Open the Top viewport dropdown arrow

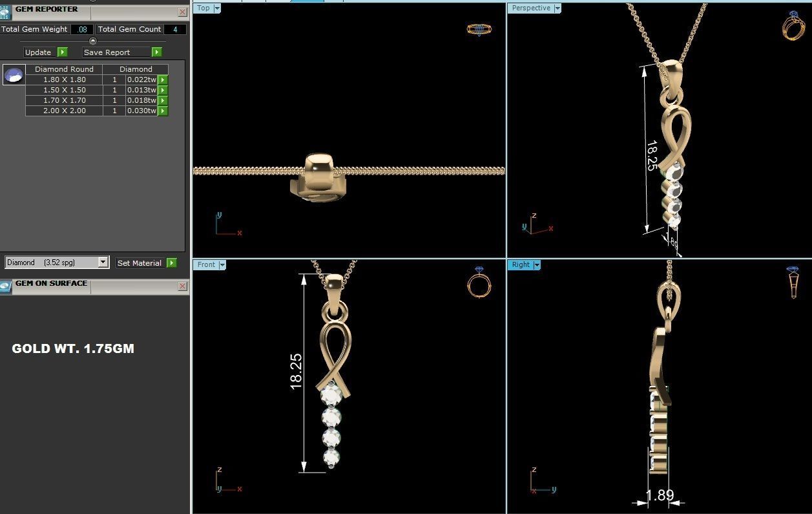217,8
